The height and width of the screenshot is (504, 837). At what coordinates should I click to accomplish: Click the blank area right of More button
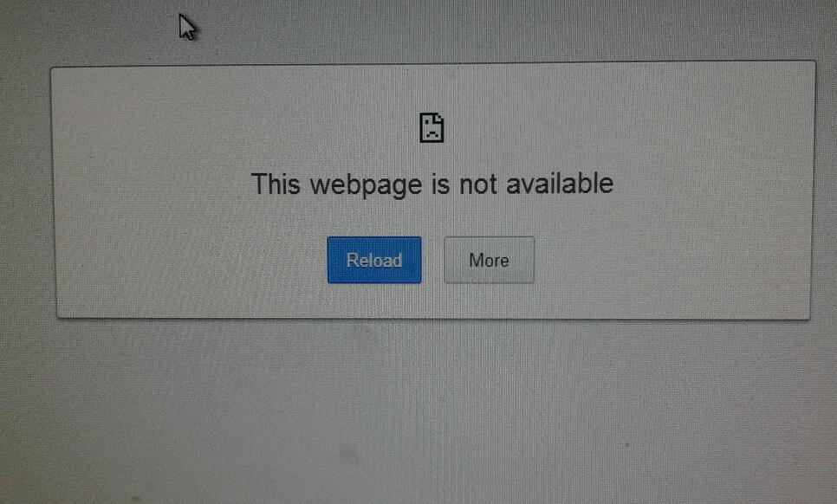pos(672,260)
